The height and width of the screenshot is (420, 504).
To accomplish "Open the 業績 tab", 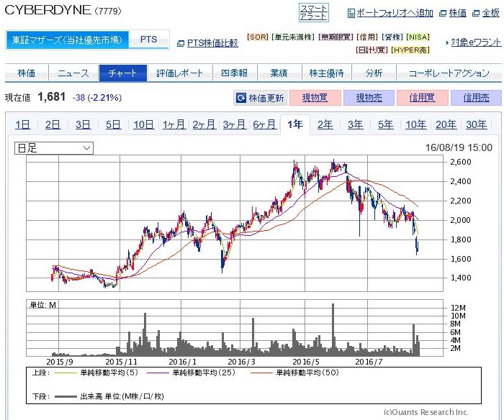I will tap(279, 73).
